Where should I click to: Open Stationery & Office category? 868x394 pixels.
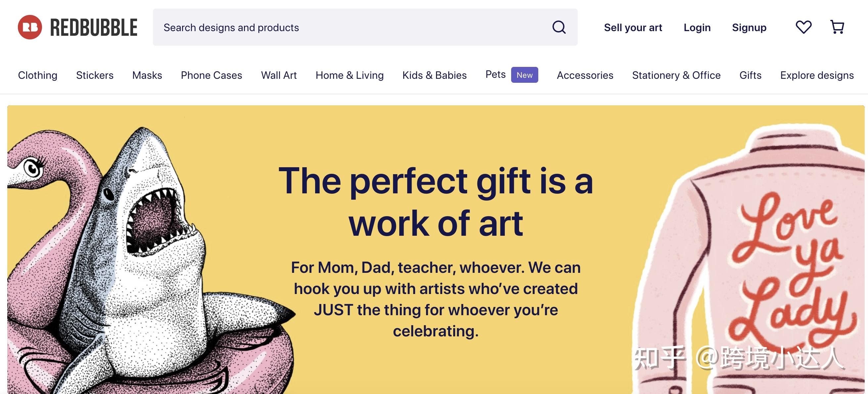click(x=677, y=75)
